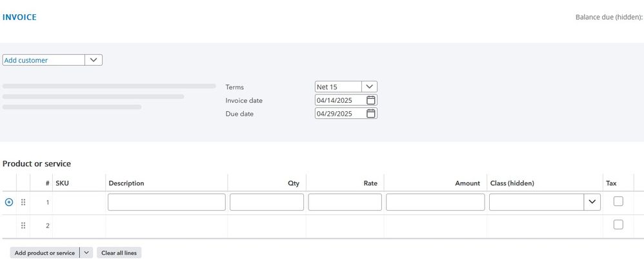Open the Invoice date calendar picker
644x263 pixels.
click(x=370, y=100)
